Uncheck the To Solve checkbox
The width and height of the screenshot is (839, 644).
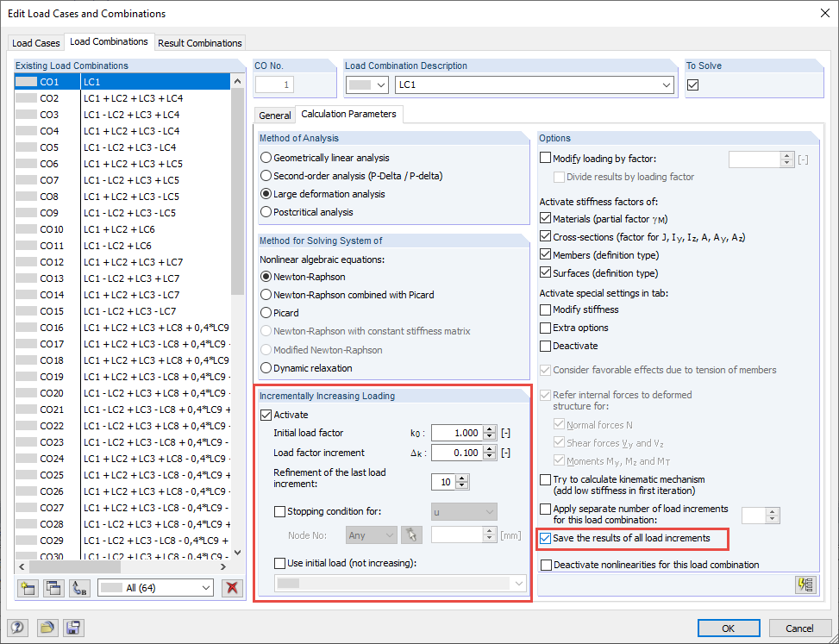coord(693,85)
